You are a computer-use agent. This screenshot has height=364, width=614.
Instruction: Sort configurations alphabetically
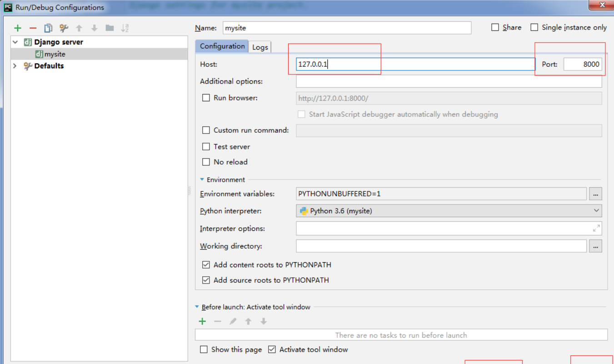[125, 28]
